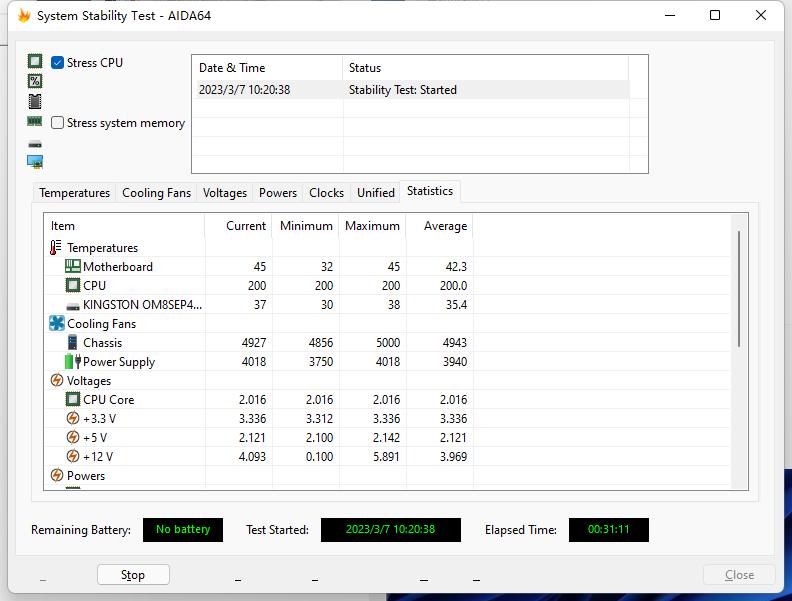Click the green memory module icon
The image size is (792, 601).
(35, 121)
